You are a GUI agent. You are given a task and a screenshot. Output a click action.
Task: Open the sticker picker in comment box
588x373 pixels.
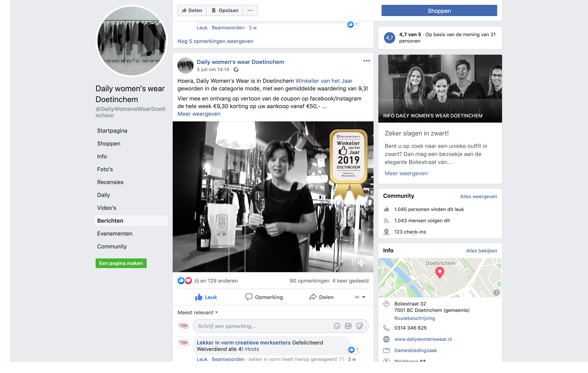[359, 326]
